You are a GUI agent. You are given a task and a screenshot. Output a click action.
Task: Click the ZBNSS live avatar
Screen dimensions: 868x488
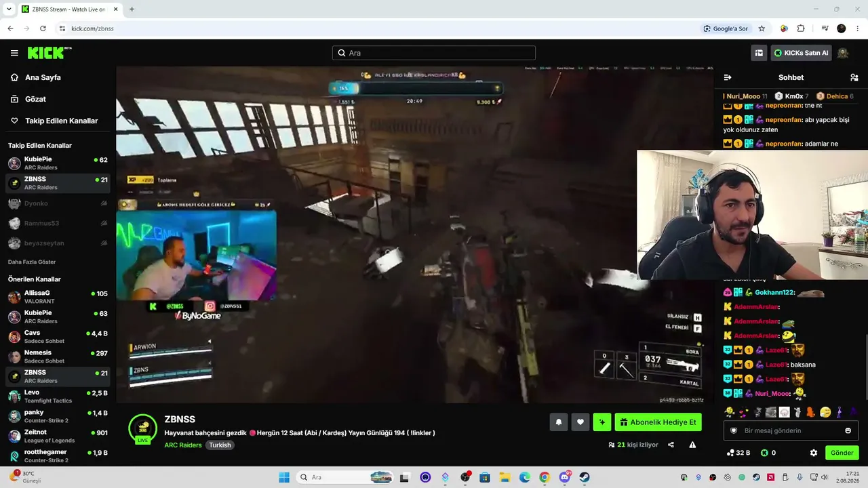[x=143, y=428]
